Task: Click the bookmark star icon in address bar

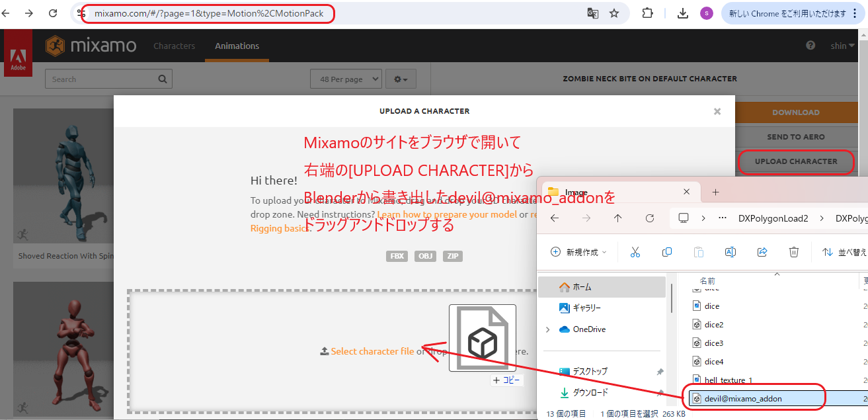Action: [x=614, y=13]
